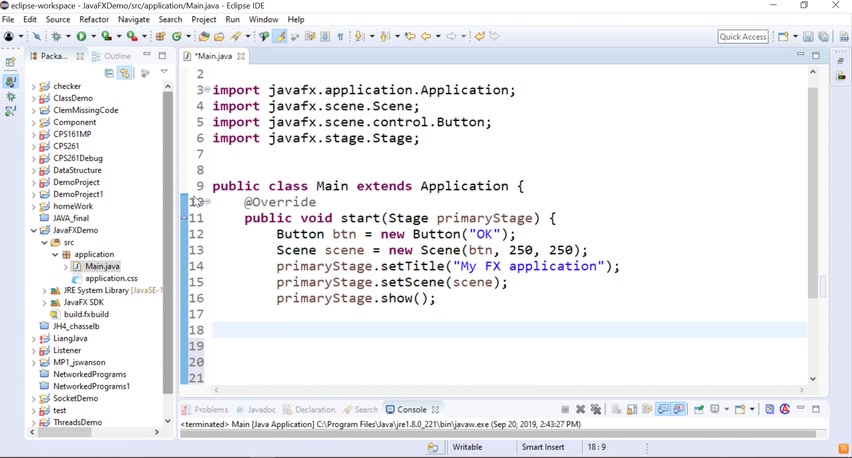Maximize the editor area
Image resolution: width=852 pixels, height=458 pixels.
coord(816,55)
